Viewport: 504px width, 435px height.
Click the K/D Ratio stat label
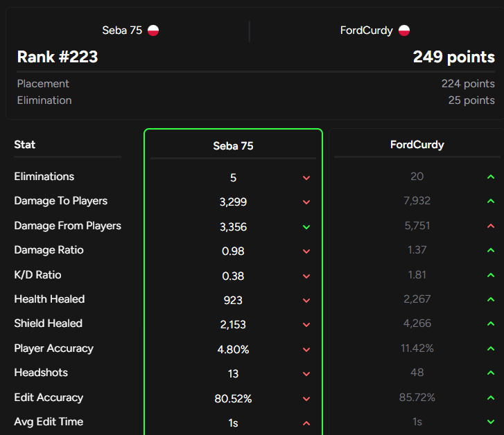(x=37, y=275)
